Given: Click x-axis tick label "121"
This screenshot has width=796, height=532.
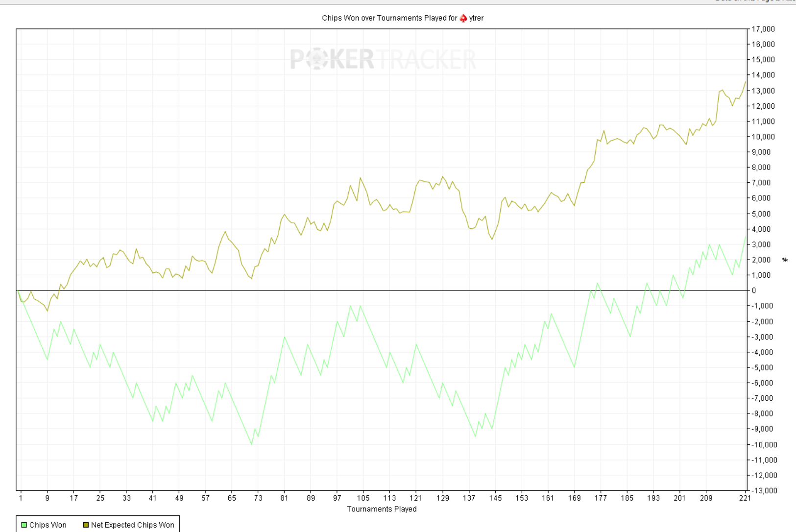Looking at the screenshot, I should click(x=416, y=498).
